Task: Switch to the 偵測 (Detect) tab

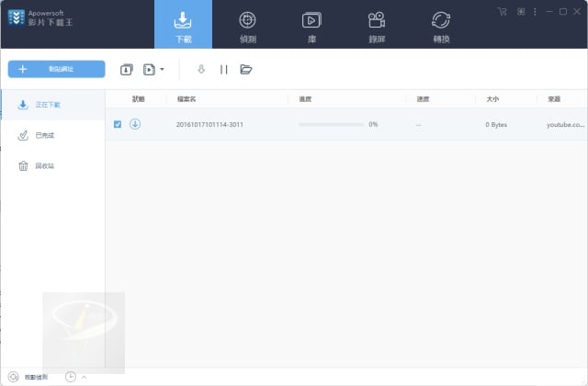Action: coord(247,27)
